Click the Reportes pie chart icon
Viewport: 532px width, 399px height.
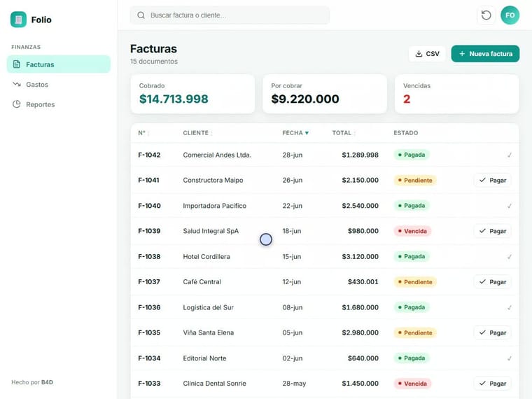click(17, 104)
